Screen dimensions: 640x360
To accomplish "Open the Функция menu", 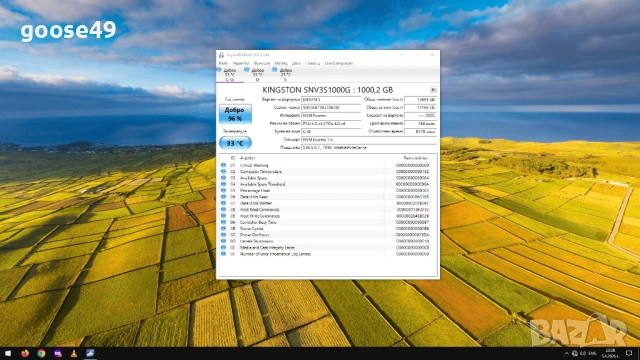I will point(262,63).
